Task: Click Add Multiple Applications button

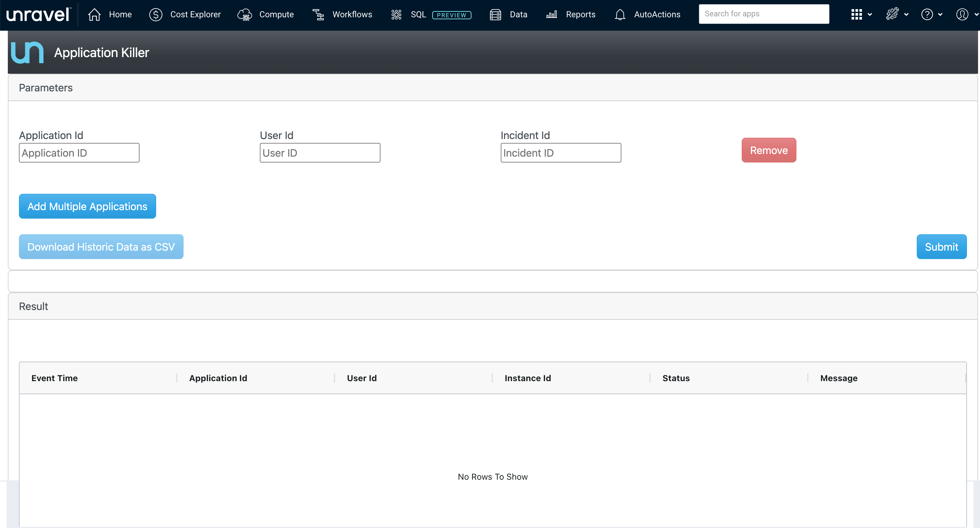Action: [x=87, y=206]
